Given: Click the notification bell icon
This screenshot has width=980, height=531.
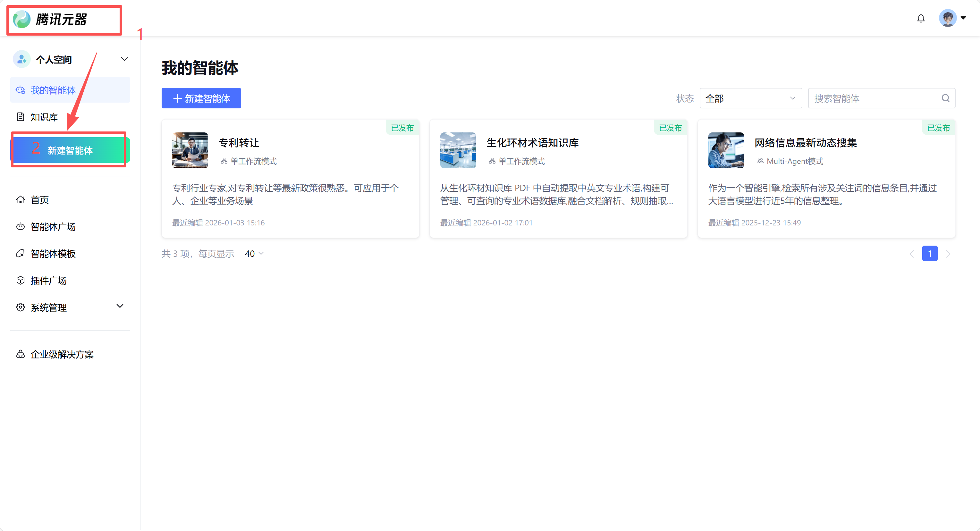Looking at the screenshot, I should click(921, 18).
